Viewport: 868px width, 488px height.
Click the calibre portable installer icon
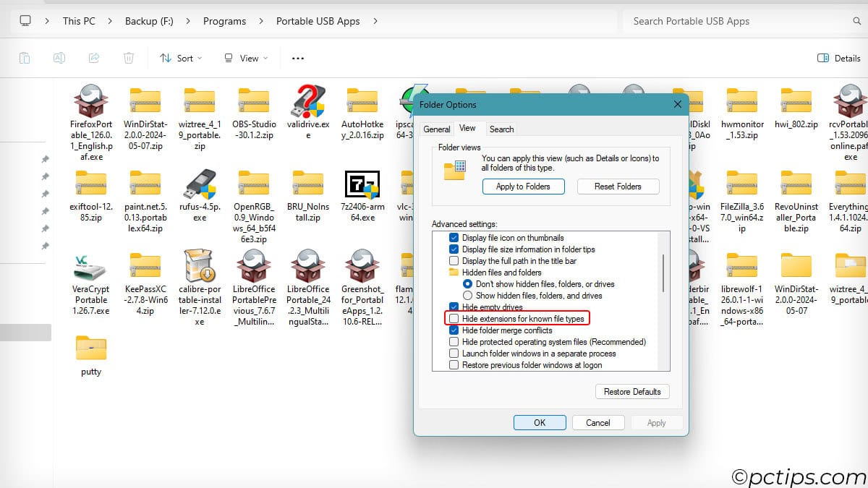200,266
